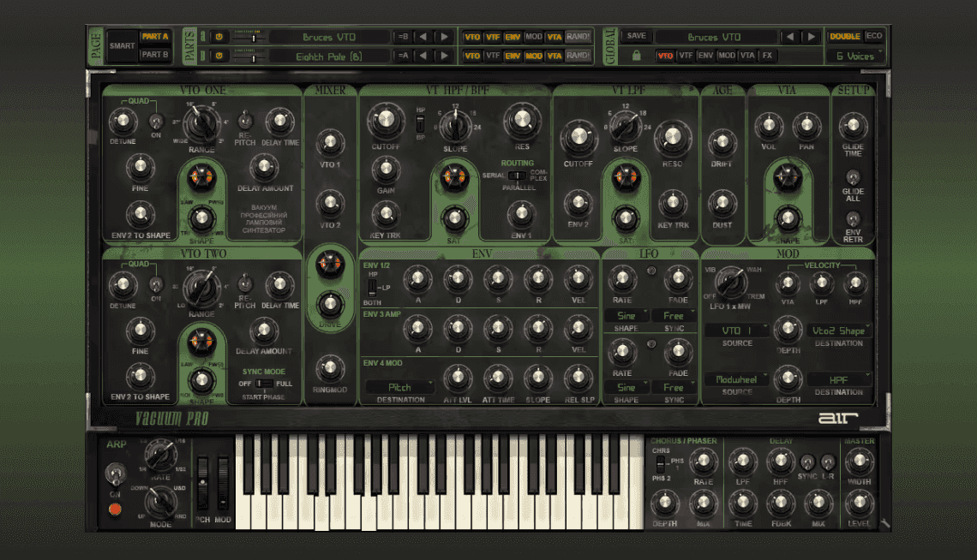The image size is (977, 560).
Task: Flip the Serial/Parallel ROUTING switch
Action: coord(517,176)
